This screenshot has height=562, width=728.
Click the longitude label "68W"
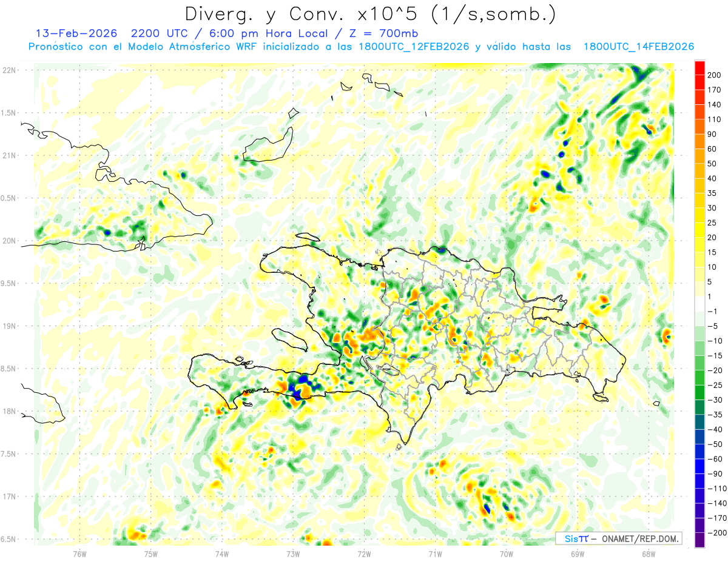[649, 554]
